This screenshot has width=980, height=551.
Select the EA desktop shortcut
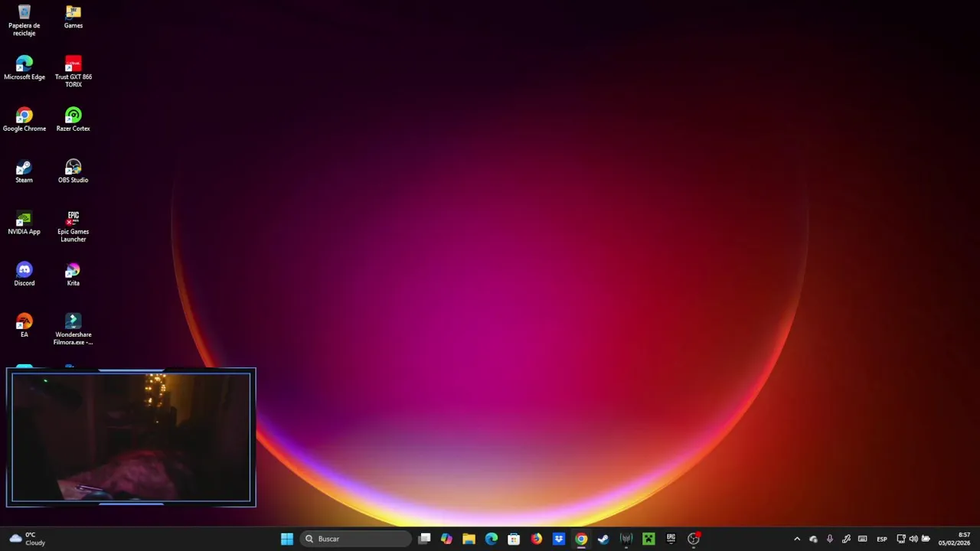[24, 325]
